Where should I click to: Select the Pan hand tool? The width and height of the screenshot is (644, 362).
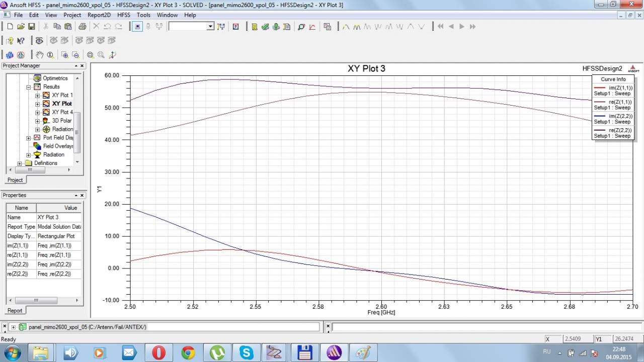(39, 55)
